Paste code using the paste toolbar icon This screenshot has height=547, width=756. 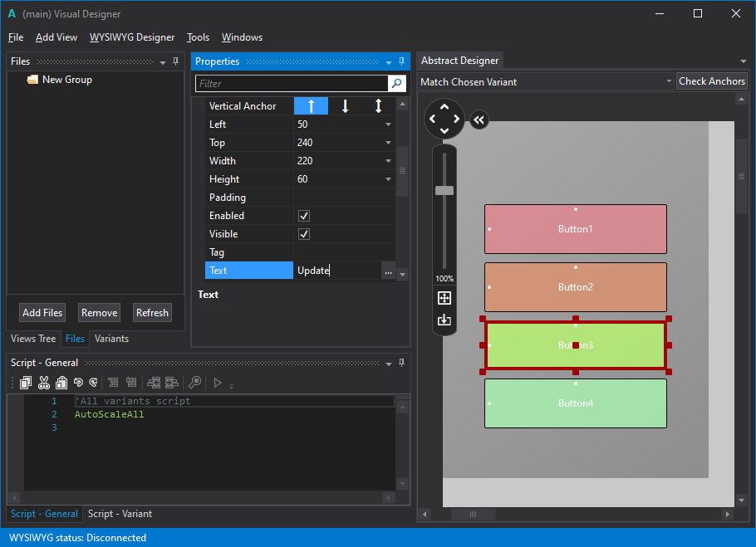click(62, 382)
